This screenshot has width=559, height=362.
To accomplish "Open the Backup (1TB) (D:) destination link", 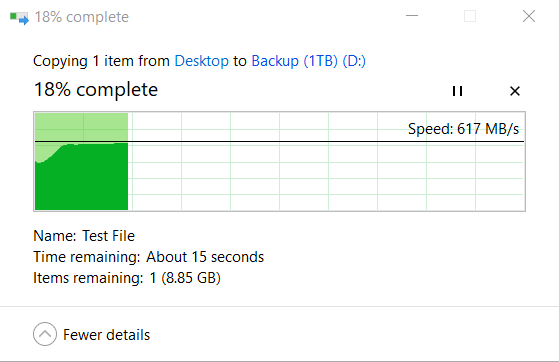I will tap(309, 61).
